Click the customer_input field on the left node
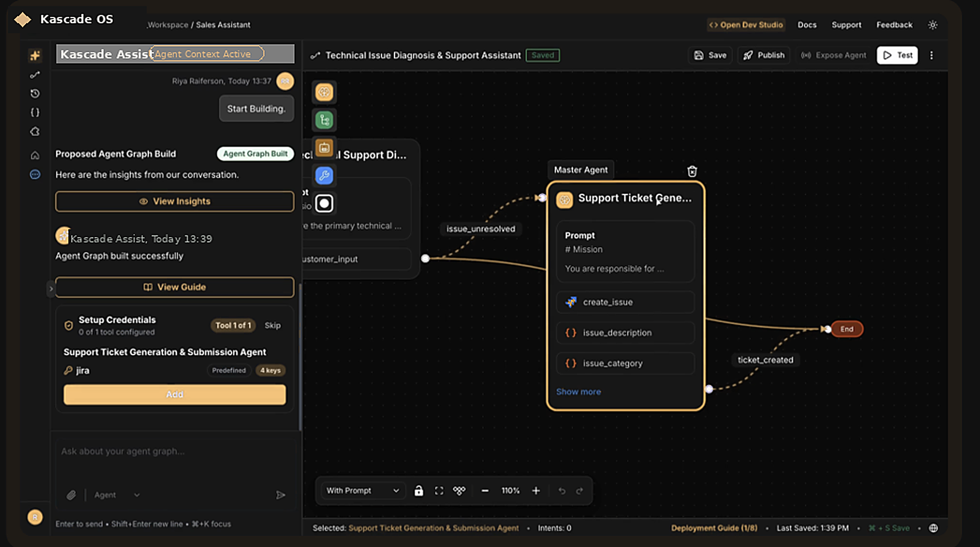 coord(357,259)
